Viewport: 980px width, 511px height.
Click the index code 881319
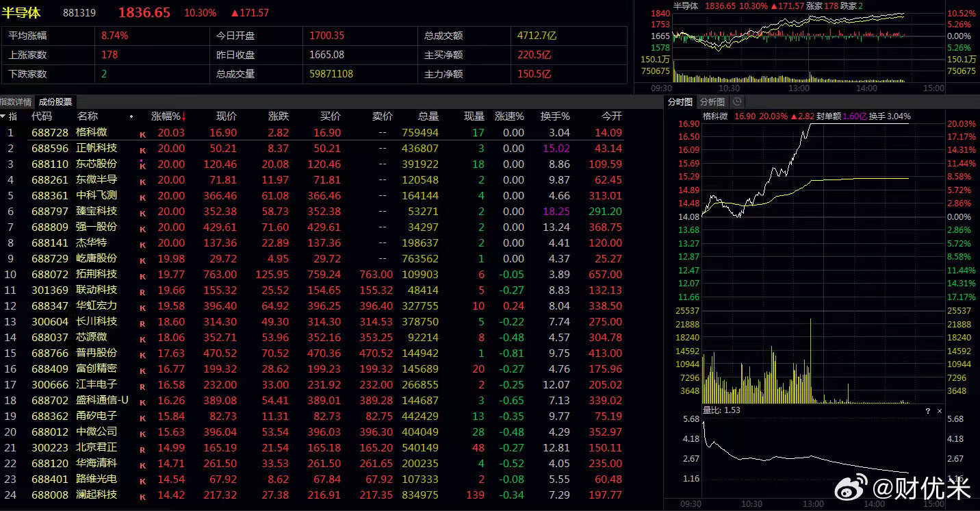[79, 13]
